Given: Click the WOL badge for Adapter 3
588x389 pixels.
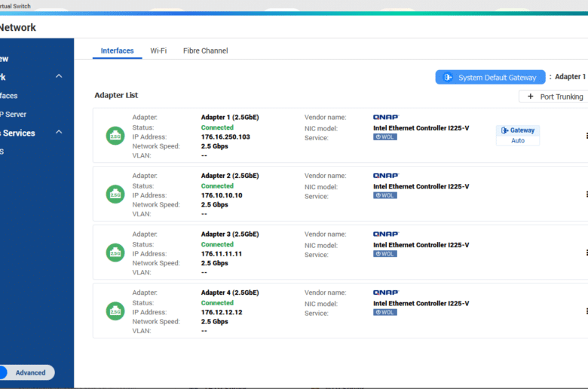Looking at the screenshot, I should tap(384, 254).
